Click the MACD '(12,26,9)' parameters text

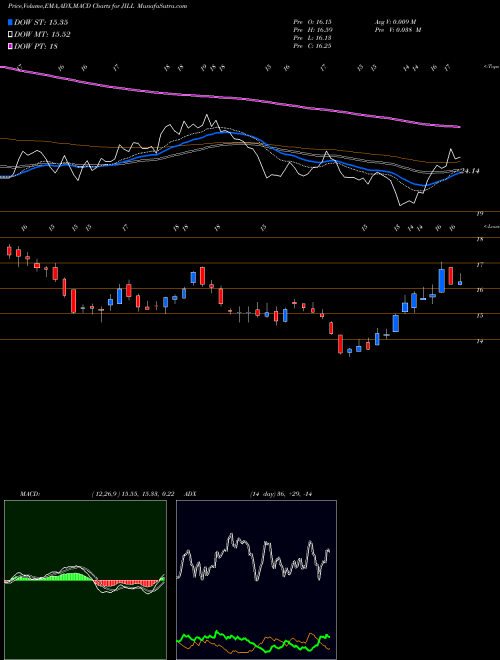[104, 494]
